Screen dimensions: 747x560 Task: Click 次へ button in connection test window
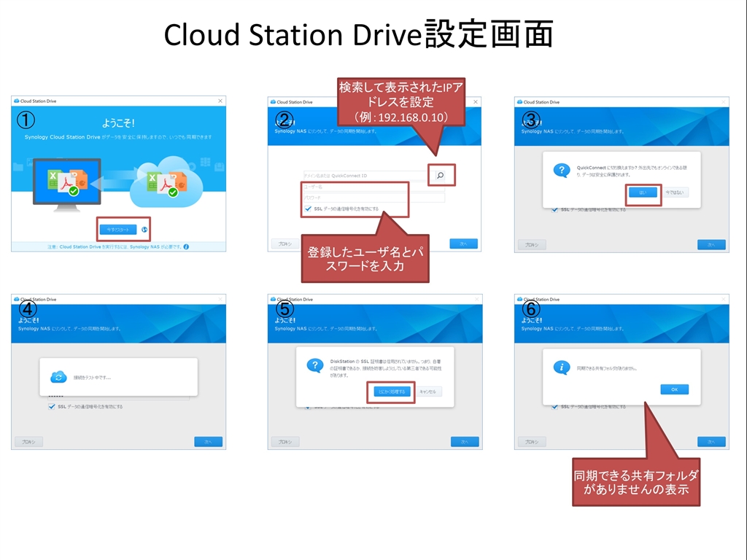click(208, 442)
